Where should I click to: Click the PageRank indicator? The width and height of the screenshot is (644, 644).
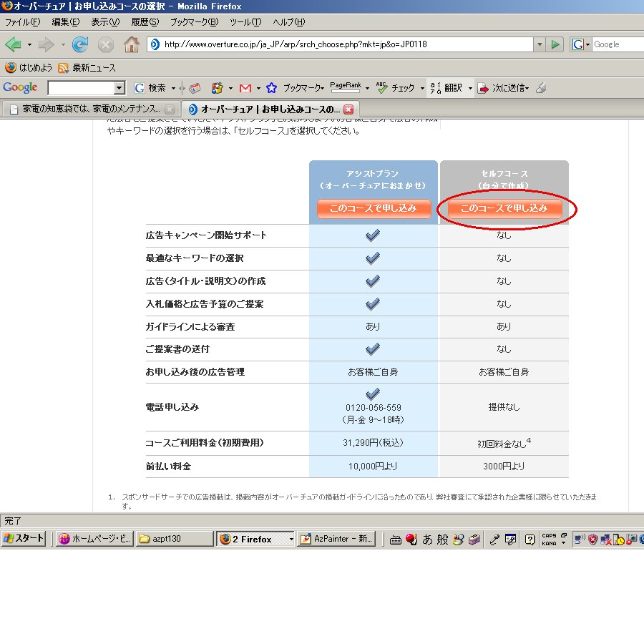tap(346, 87)
